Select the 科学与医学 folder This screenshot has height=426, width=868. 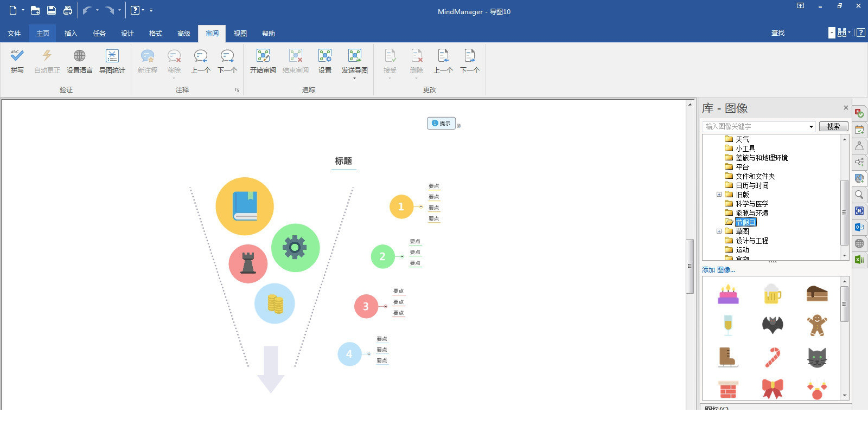coord(752,204)
